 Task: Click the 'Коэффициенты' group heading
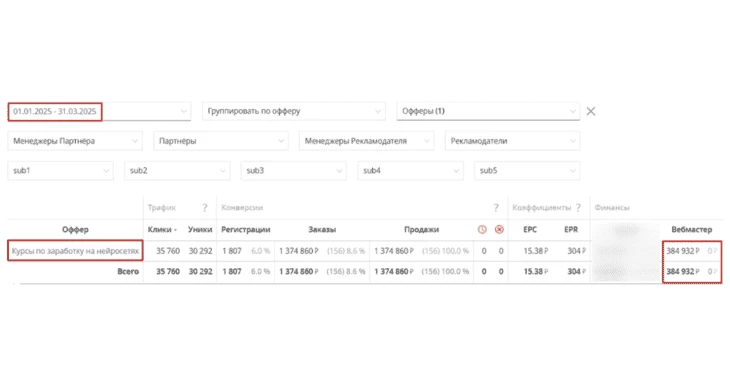[x=541, y=208]
